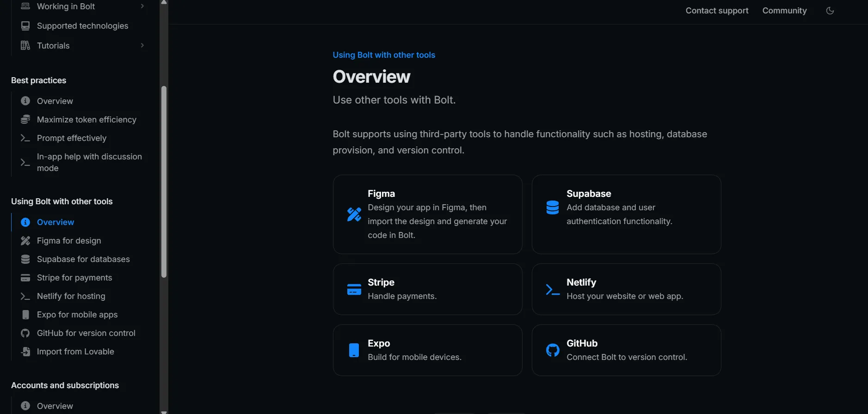Click the Stripe credit card icon
Viewport: 868px width, 414px height.
coord(354,289)
